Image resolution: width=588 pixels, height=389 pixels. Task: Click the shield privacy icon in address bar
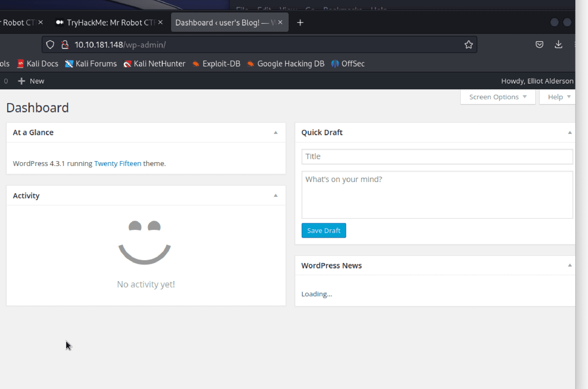point(50,44)
